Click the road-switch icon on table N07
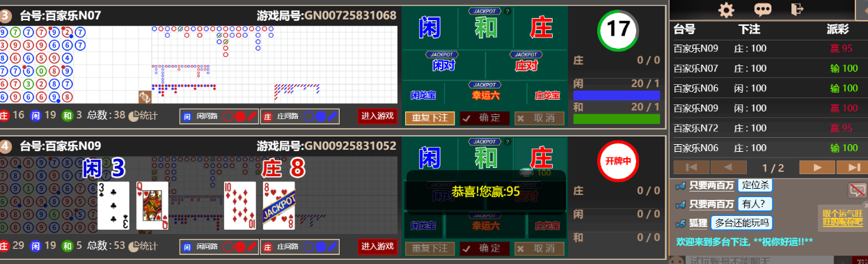 click(x=145, y=97)
